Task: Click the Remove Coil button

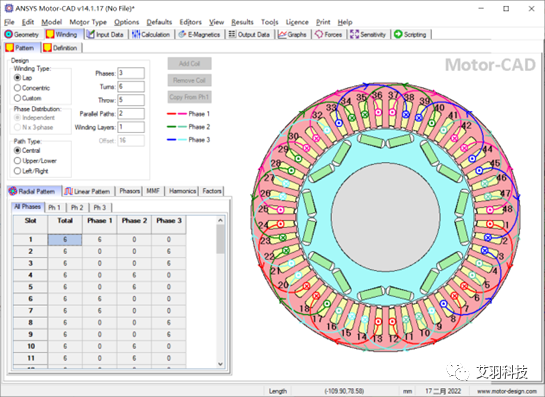Action: (x=189, y=80)
